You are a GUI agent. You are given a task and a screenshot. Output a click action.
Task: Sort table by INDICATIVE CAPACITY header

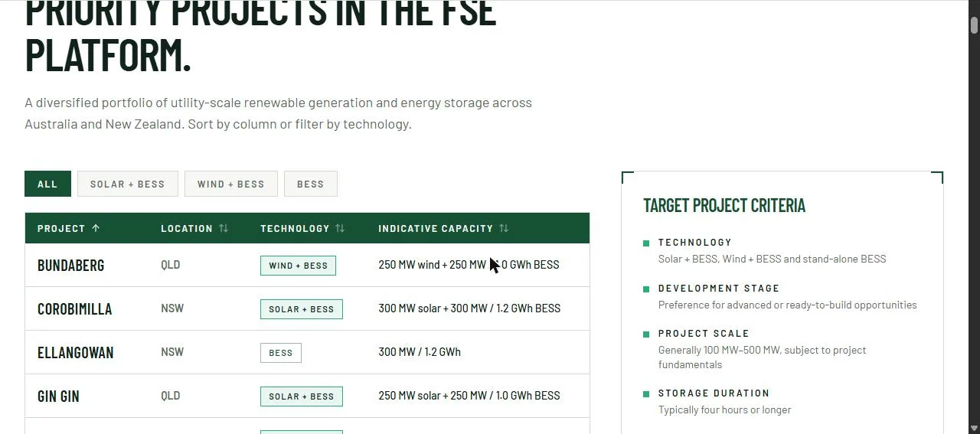pyautogui.click(x=443, y=228)
